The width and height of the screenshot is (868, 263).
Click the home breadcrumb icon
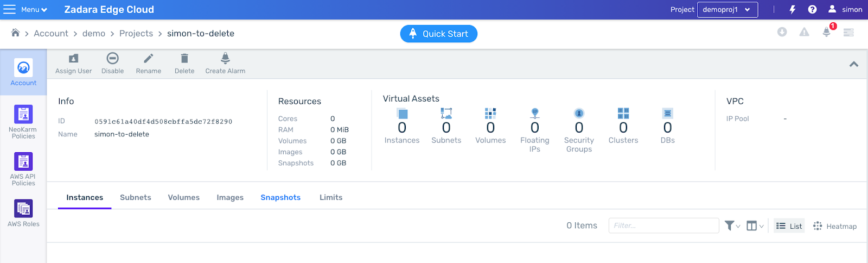pyautogui.click(x=15, y=33)
